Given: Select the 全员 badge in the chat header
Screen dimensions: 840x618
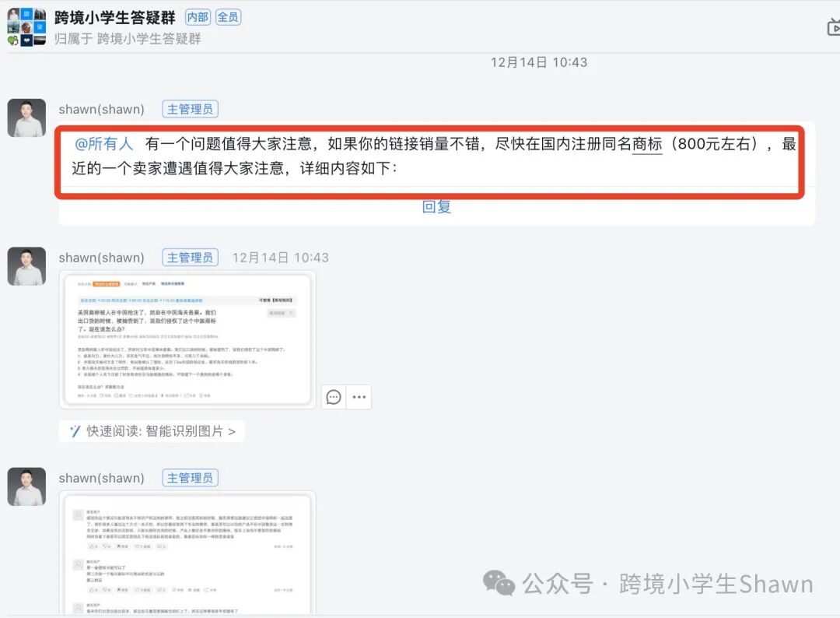Looking at the screenshot, I should coord(228,16).
